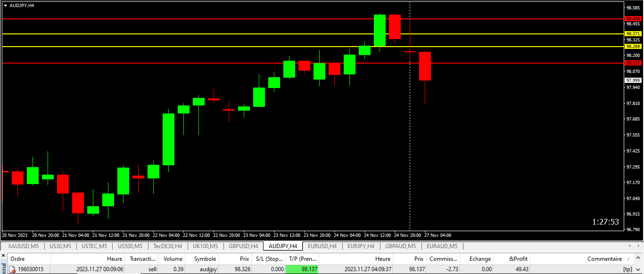Select the order 196030015 row icon
The image size is (644, 274).
coord(13,269)
